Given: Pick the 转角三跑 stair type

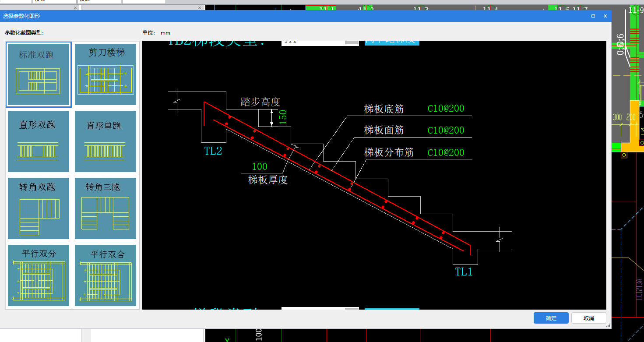Looking at the screenshot, I should click(x=106, y=208).
